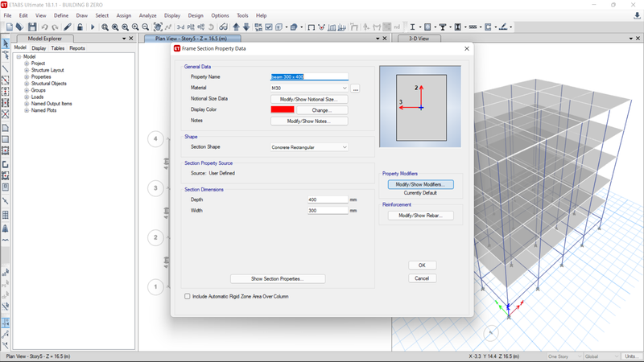This screenshot has width=644, height=362.
Task: Expand the Groups tree node
Action: click(x=27, y=90)
